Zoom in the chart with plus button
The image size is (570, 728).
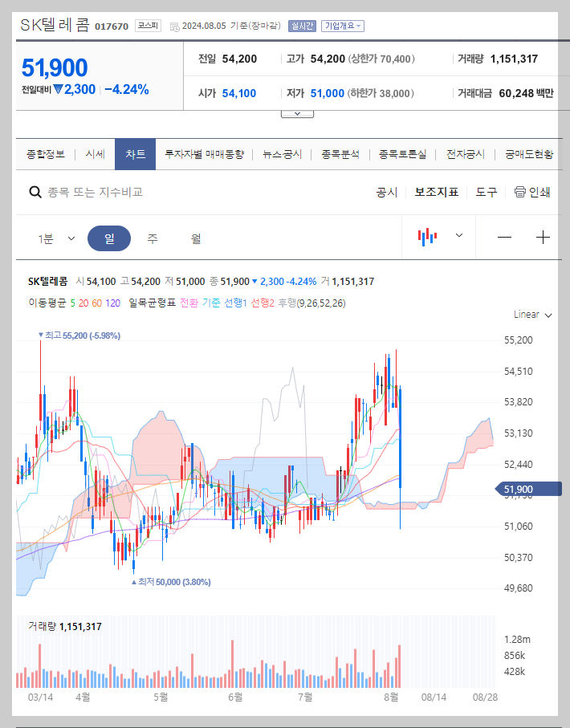pyautogui.click(x=543, y=238)
